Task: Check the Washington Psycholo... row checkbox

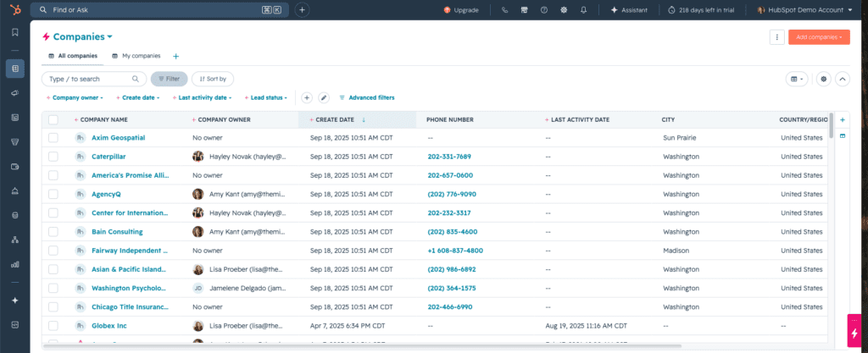Action: (x=53, y=288)
